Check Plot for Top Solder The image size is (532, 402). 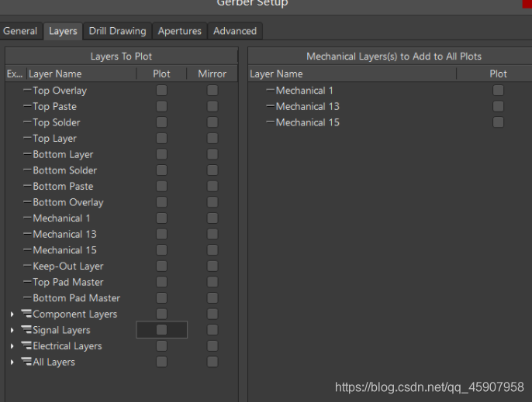(x=161, y=122)
